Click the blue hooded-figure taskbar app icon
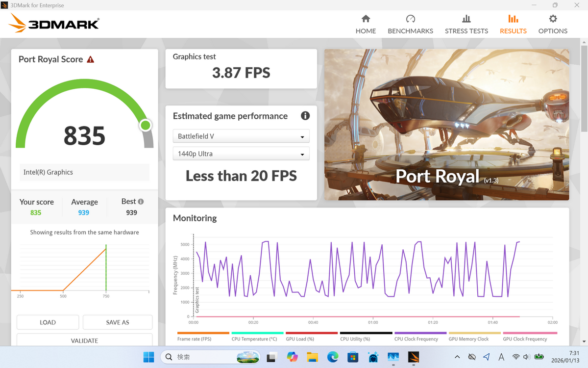Viewport: 588px width, 368px height. point(373,357)
